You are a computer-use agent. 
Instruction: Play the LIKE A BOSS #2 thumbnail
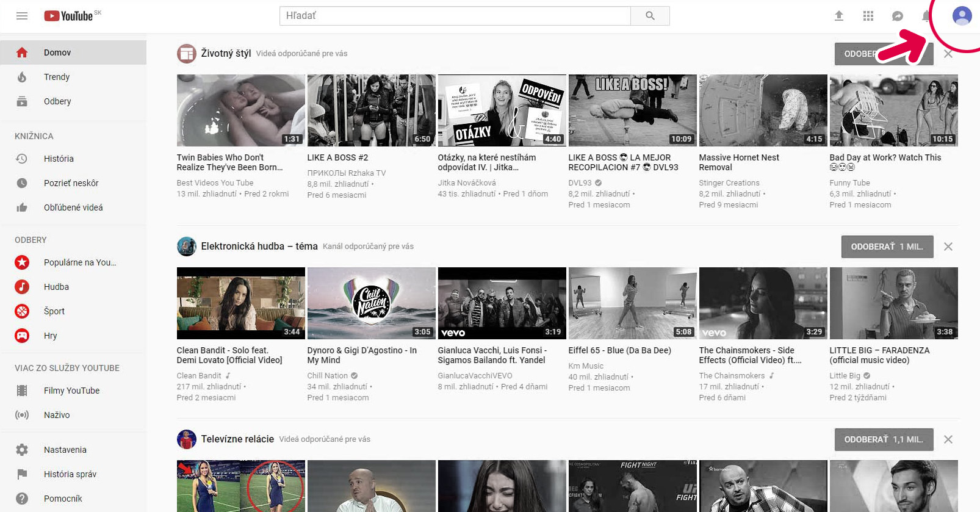point(372,110)
